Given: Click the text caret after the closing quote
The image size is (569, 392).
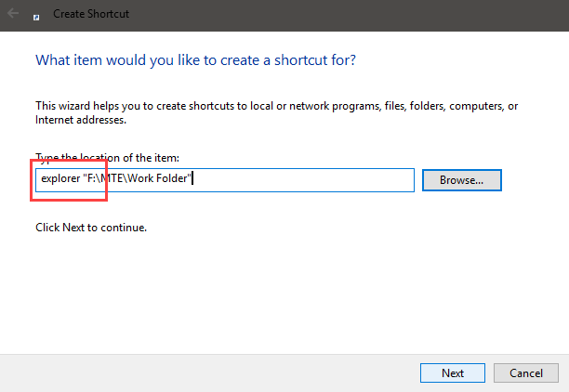Looking at the screenshot, I should (x=192, y=178).
